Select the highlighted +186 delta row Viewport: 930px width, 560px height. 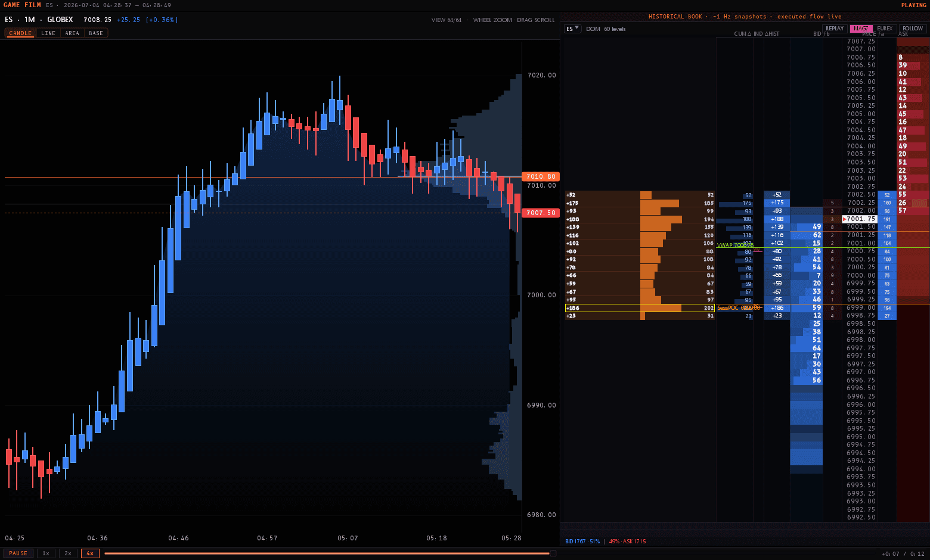coord(640,308)
